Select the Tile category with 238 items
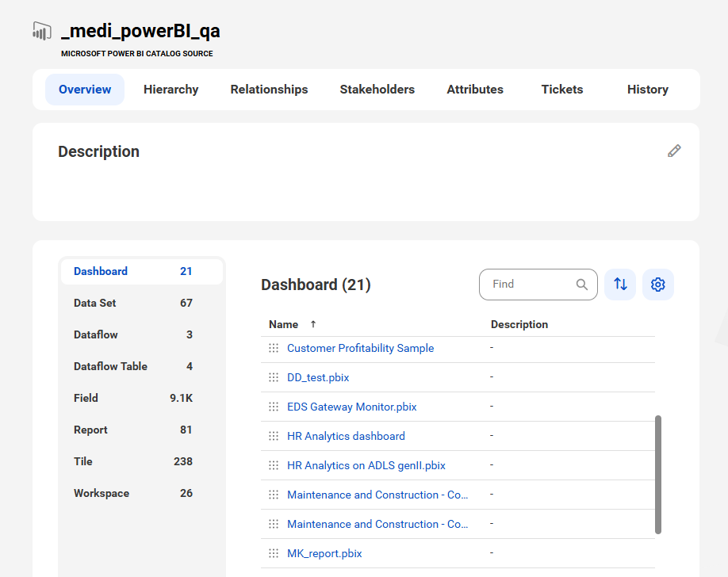This screenshot has width=728, height=577. click(x=142, y=462)
